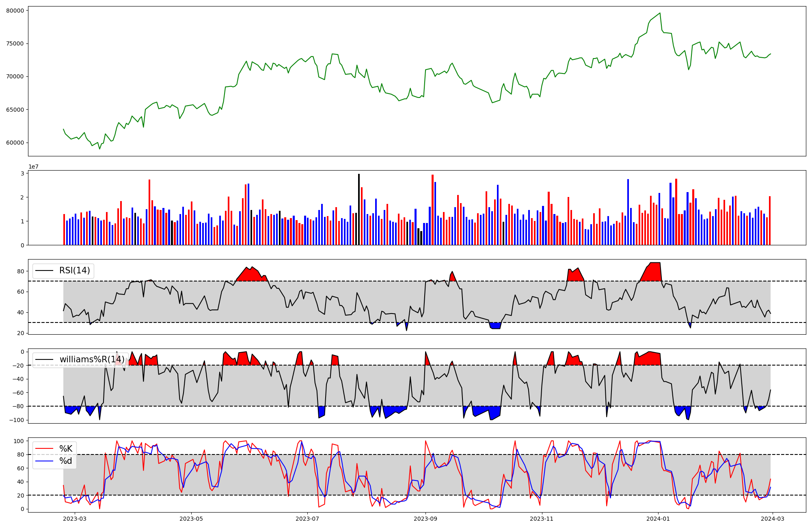This screenshot has width=812, height=528.
Task: Click the williams%R(14) legend text
Action: pos(92,359)
